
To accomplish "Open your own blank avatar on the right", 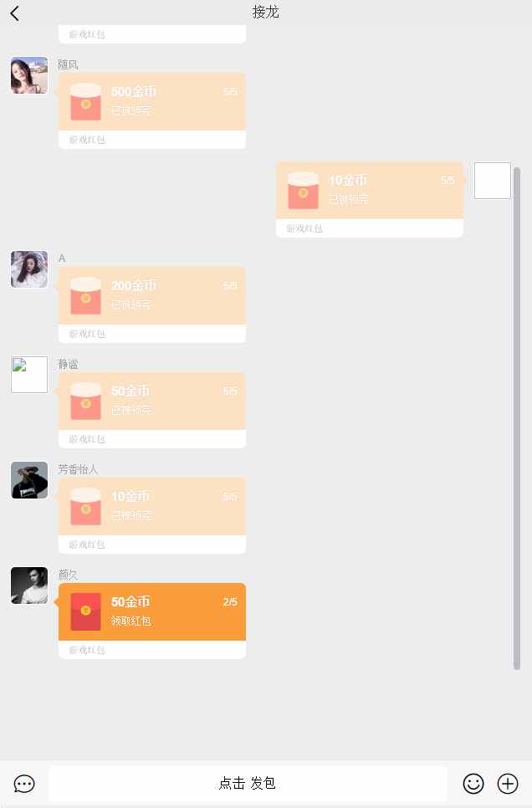I will pos(493,181).
